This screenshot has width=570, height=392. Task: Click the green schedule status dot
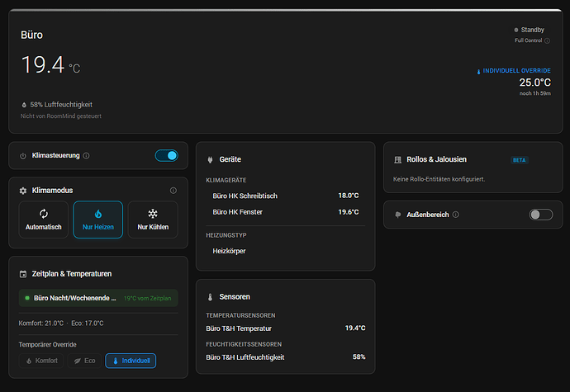tap(27, 298)
